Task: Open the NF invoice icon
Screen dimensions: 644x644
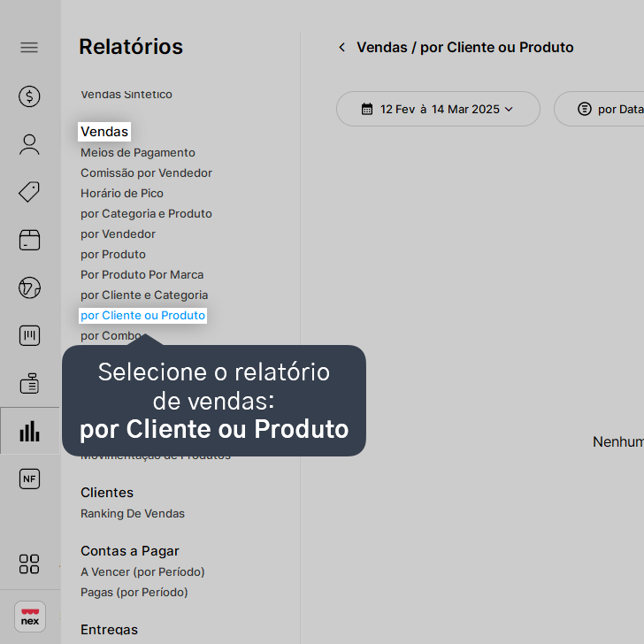Action: coord(29,479)
